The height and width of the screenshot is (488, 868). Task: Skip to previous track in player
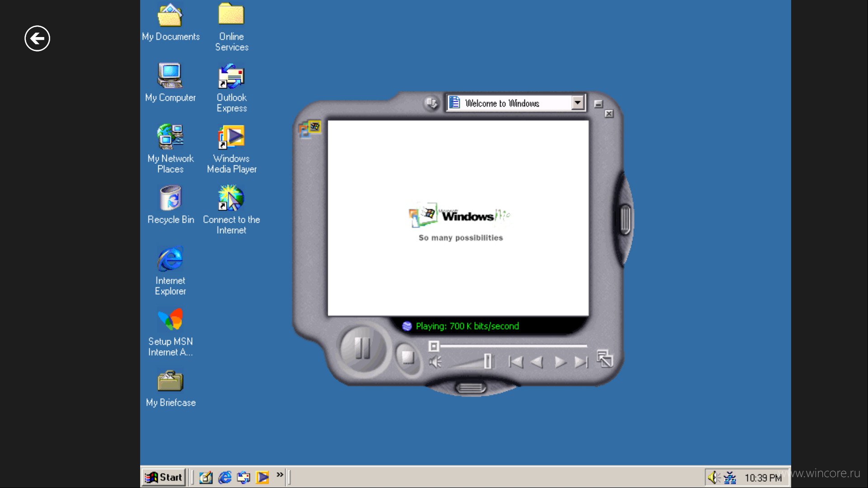(516, 362)
